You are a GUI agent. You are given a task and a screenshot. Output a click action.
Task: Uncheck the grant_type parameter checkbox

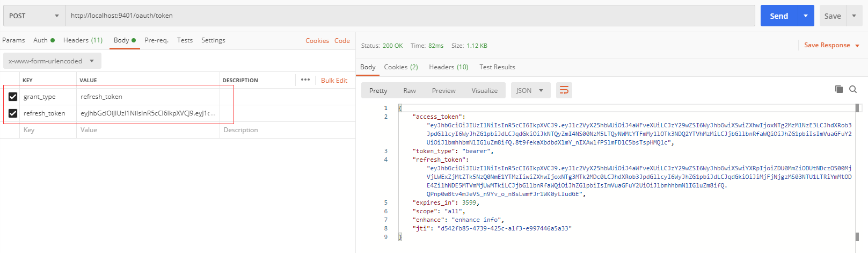click(13, 97)
